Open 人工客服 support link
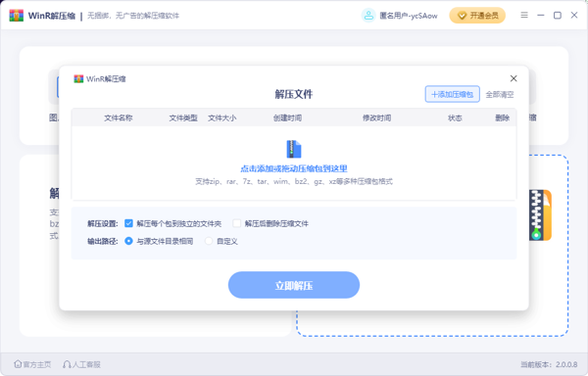The height and width of the screenshot is (376, 588). pyautogui.click(x=81, y=364)
